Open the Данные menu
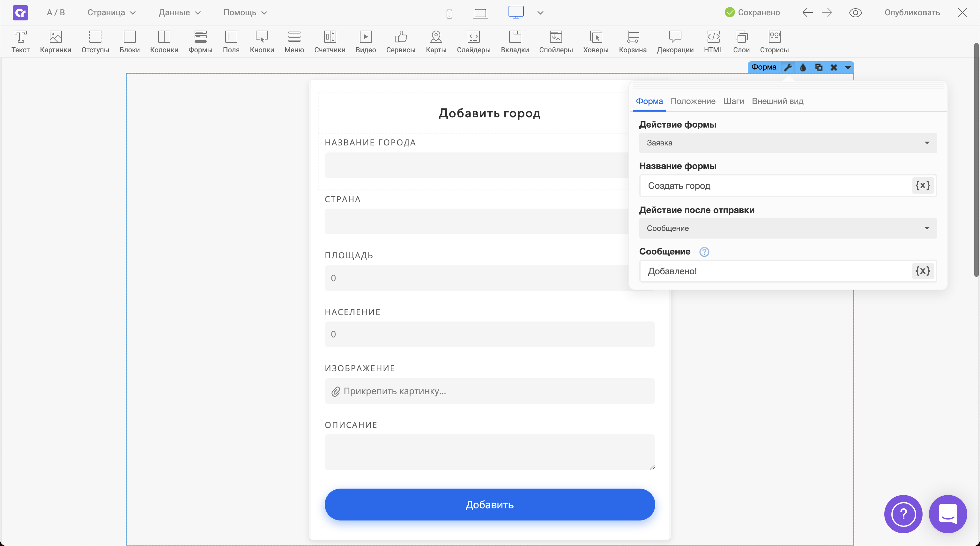This screenshot has width=980, height=546. coord(180,12)
